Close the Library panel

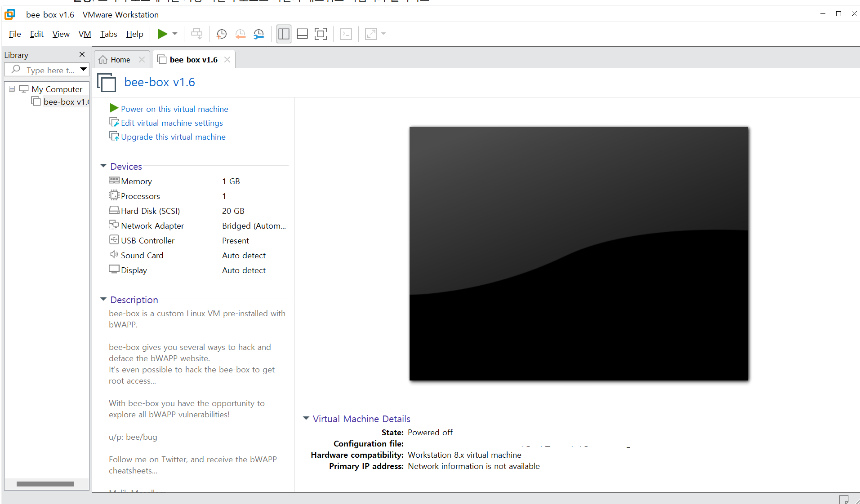pyautogui.click(x=82, y=54)
